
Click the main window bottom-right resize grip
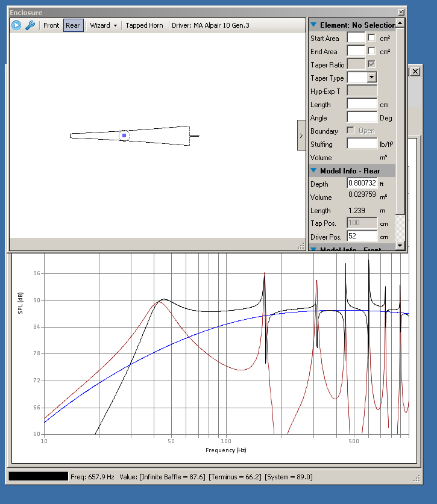[x=417, y=478]
